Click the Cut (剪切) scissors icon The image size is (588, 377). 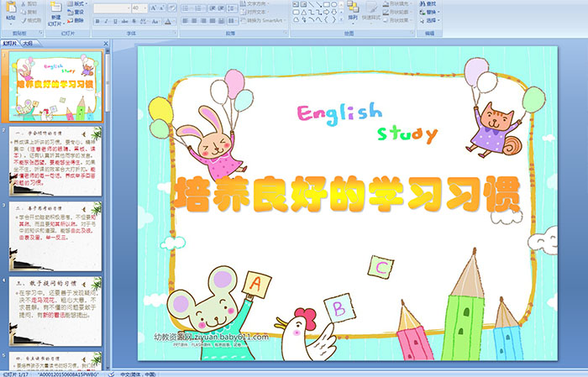(x=24, y=3)
